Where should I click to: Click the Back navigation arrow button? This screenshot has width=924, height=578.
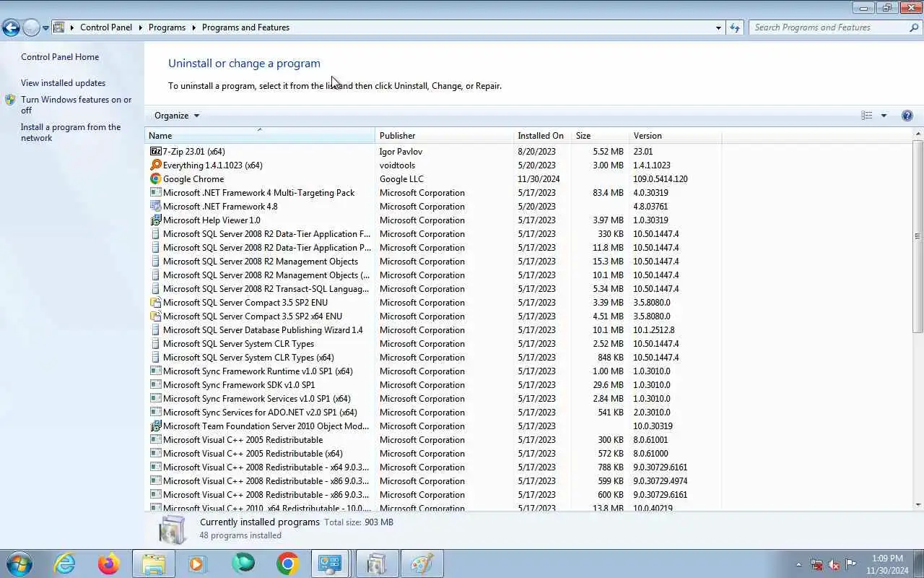[11, 27]
